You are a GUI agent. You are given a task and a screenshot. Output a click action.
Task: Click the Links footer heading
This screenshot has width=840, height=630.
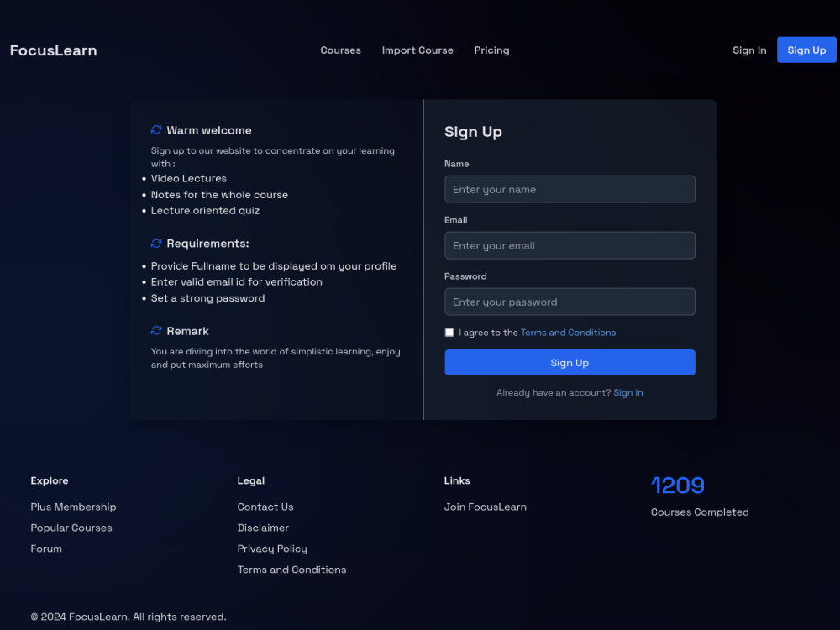[x=457, y=481]
